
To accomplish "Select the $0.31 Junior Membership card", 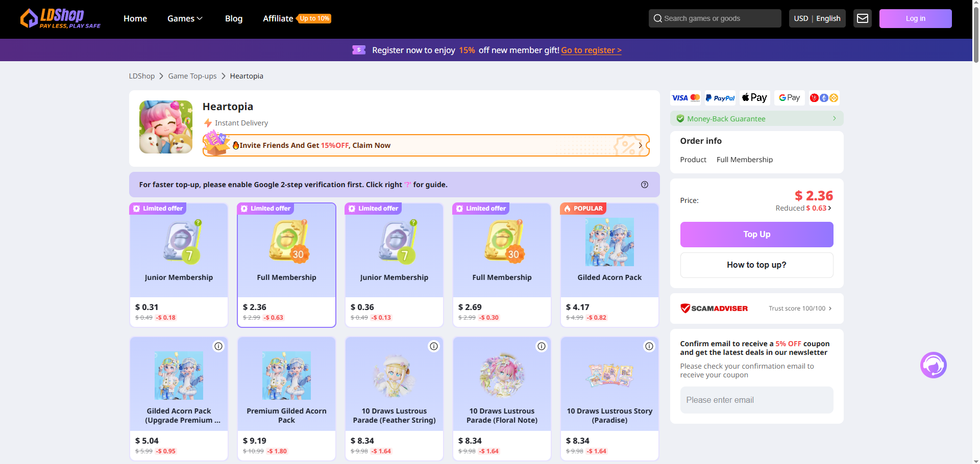I will point(179,265).
